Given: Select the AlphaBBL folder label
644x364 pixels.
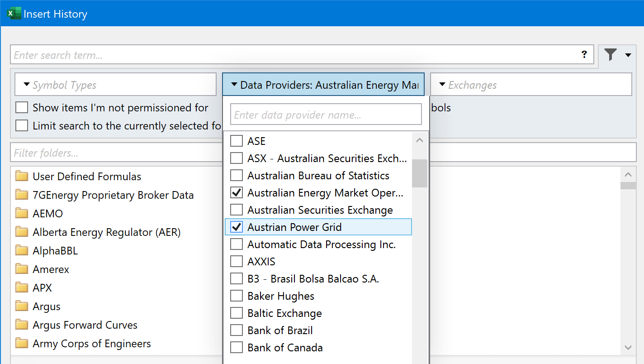Looking at the screenshot, I should pyautogui.click(x=55, y=251).
